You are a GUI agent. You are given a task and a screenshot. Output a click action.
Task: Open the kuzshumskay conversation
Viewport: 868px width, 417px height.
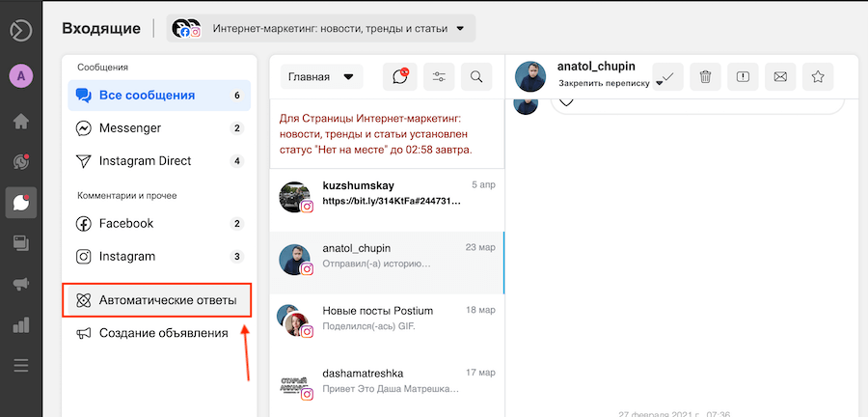point(387,201)
